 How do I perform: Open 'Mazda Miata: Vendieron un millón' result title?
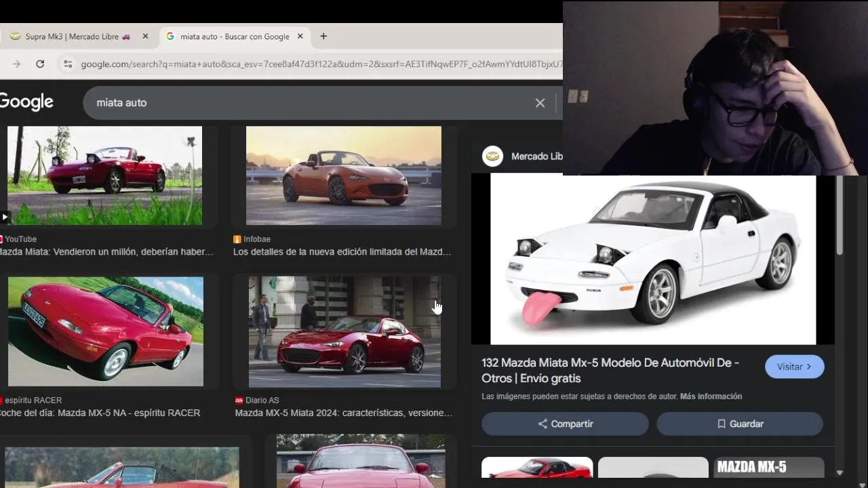(x=106, y=252)
